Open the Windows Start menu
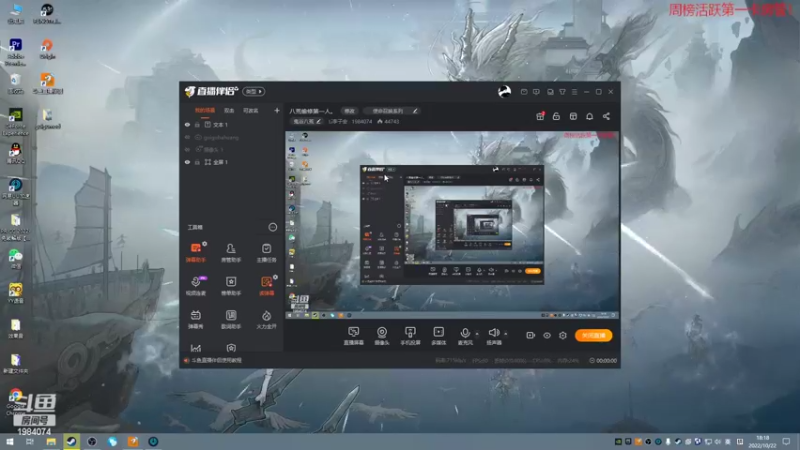The image size is (800, 450). (10, 442)
